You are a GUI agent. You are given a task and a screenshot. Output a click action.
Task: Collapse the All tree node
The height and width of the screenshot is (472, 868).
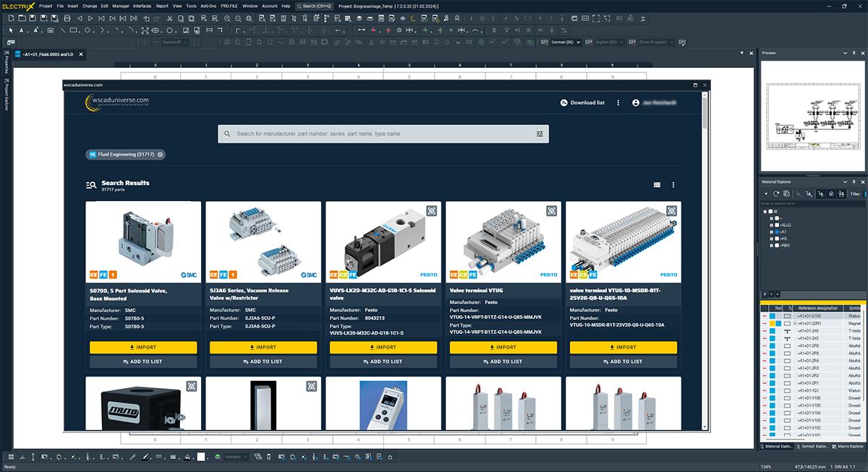pyautogui.click(x=765, y=211)
